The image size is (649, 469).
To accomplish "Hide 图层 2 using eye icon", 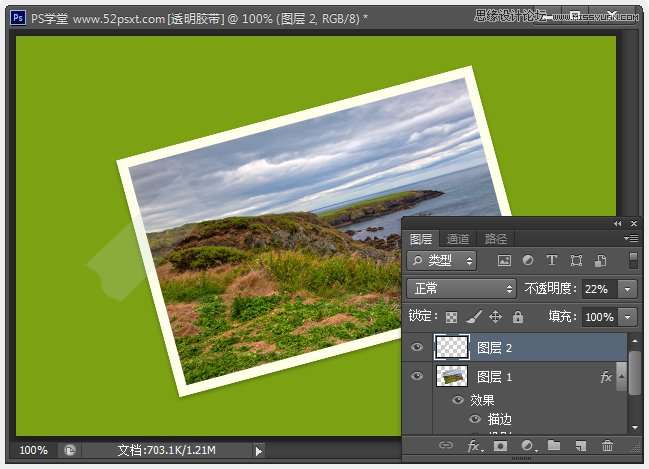I will coord(418,348).
